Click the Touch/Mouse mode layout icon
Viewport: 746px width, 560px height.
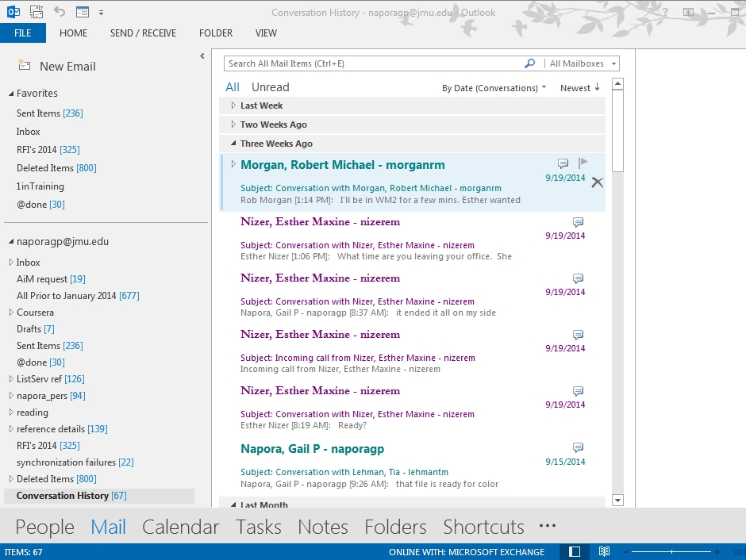[83, 12]
